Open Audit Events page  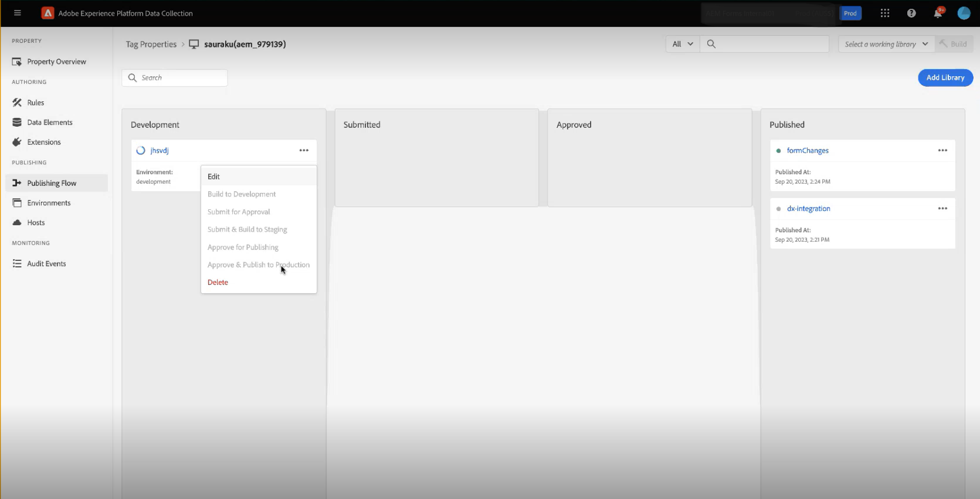point(56,264)
